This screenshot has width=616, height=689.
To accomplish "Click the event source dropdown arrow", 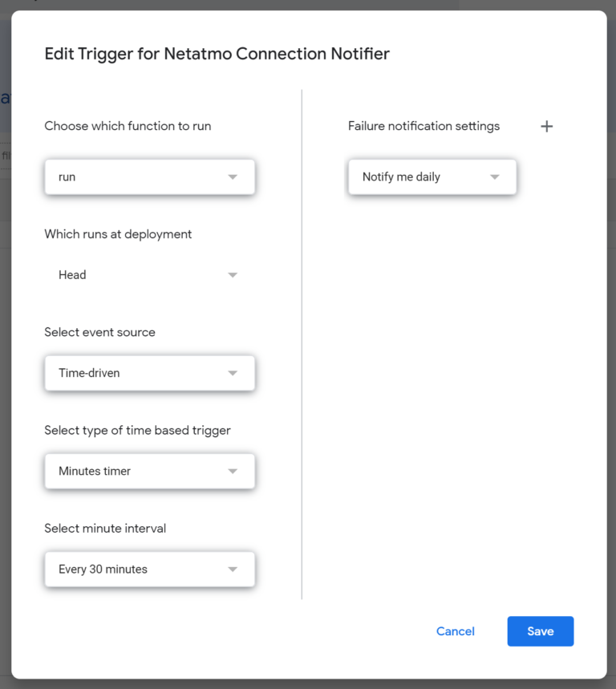I will [x=233, y=373].
